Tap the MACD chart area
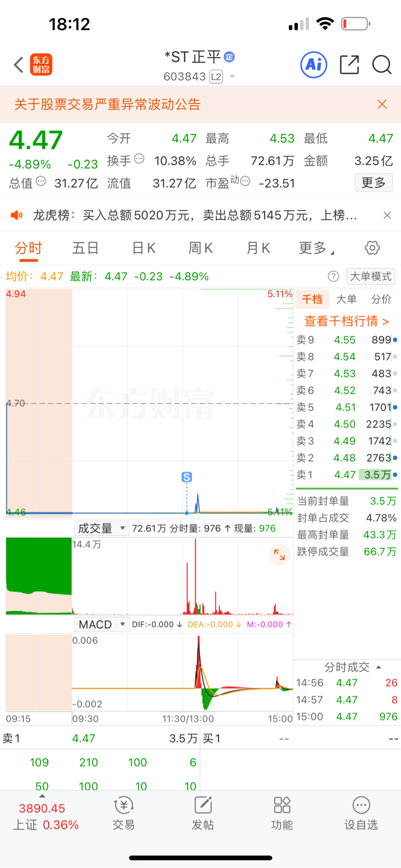 (x=149, y=673)
